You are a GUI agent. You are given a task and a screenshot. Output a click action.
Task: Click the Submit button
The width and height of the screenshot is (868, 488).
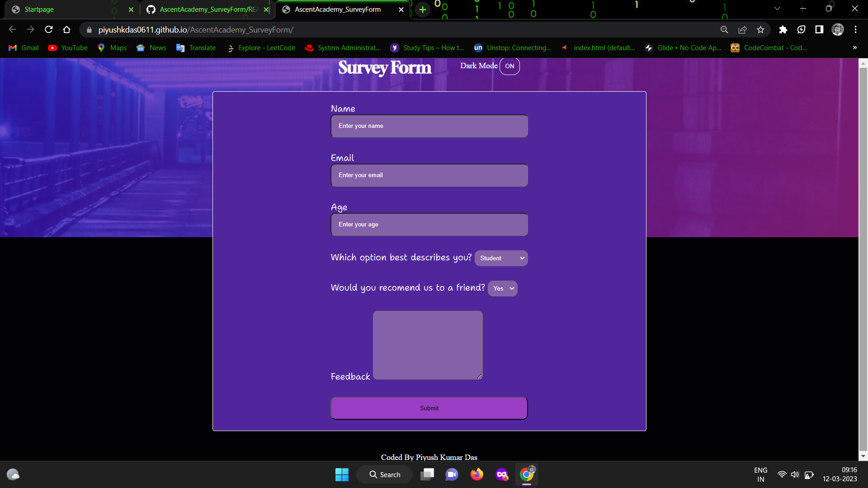click(429, 408)
